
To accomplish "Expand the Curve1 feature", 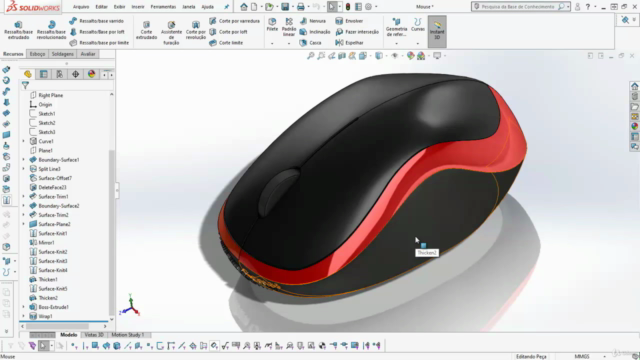I will pyautogui.click(x=23, y=141).
